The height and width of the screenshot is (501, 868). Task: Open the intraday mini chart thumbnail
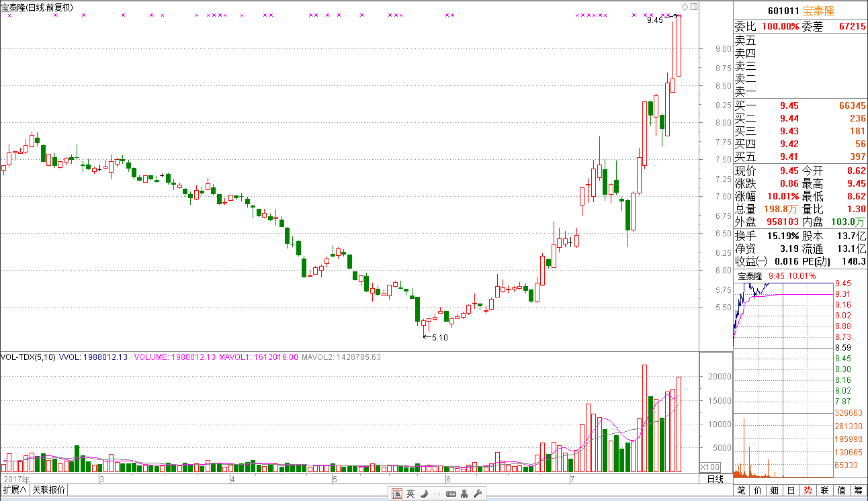(783, 381)
